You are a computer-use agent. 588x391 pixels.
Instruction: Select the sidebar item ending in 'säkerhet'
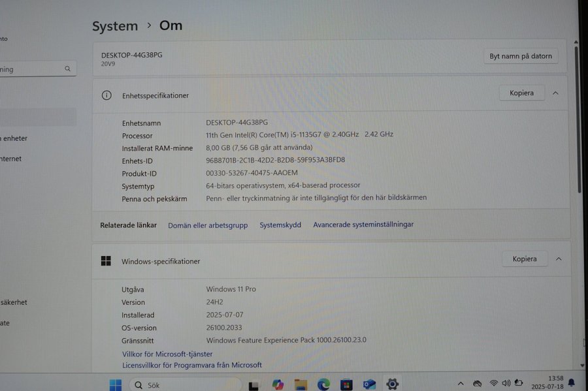point(14,302)
